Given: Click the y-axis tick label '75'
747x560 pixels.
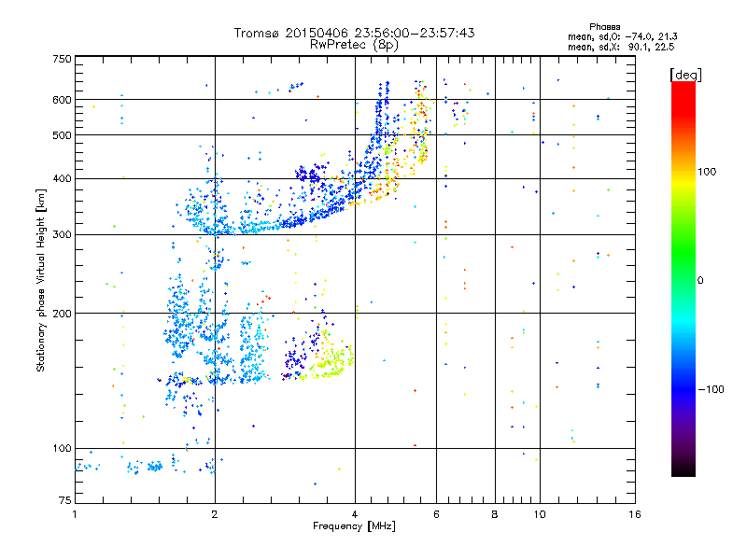Looking at the screenshot, I should click(x=65, y=500).
